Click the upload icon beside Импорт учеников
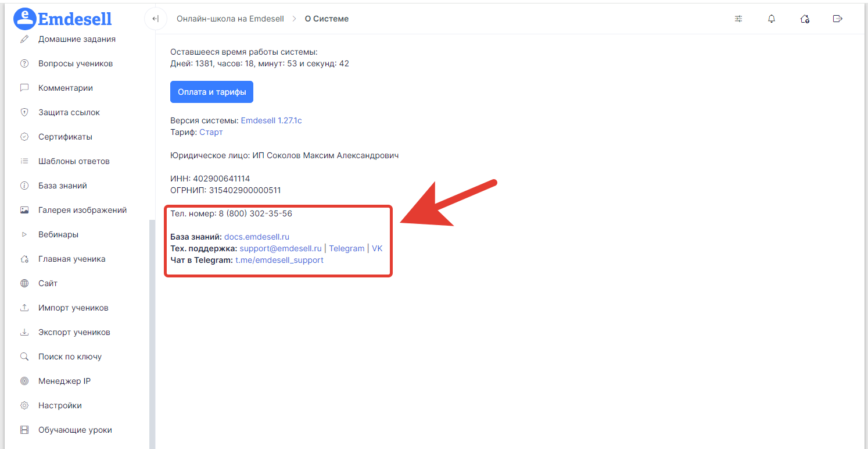Screen dimensions: 868x449 24,308
